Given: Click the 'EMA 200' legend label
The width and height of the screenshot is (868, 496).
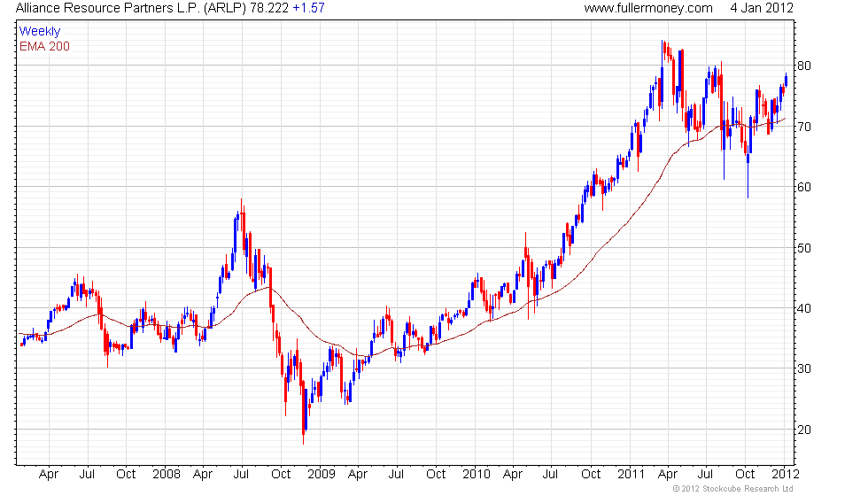Looking at the screenshot, I should (45, 46).
